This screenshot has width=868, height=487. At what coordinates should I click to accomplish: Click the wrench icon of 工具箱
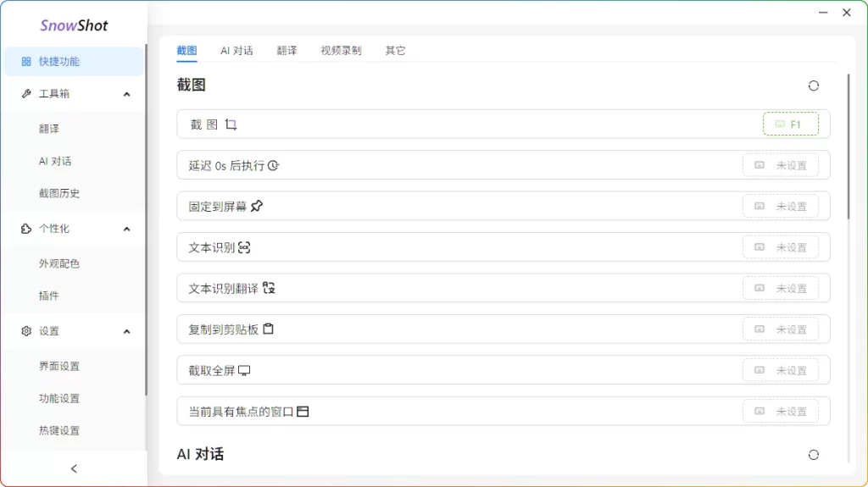(x=26, y=93)
